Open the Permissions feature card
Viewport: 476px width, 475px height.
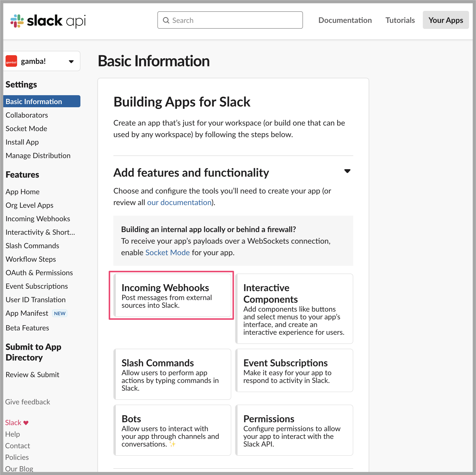coord(294,430)
